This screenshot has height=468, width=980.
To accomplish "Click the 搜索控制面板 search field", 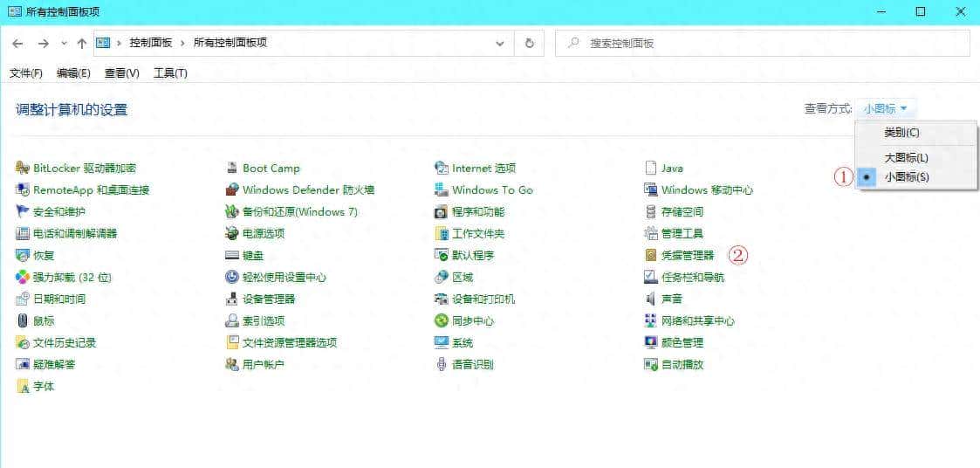I will coord(768,43).
